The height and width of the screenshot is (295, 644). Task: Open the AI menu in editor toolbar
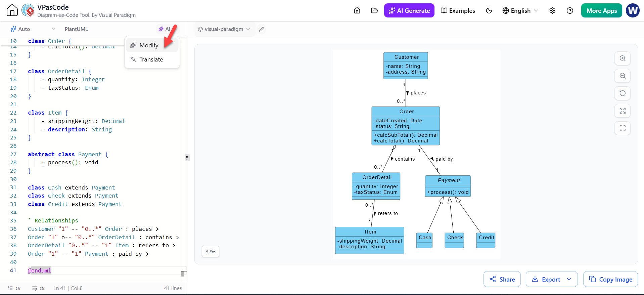[165, 29]
